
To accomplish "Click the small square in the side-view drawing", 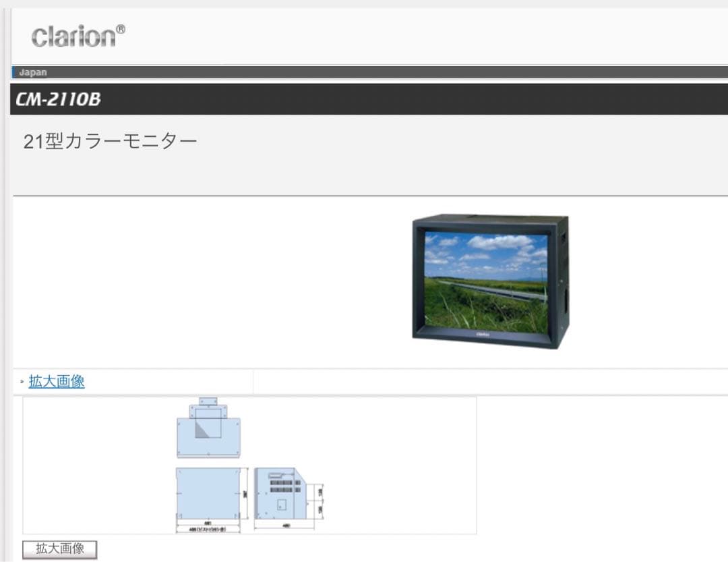I will tap(282, 504).
